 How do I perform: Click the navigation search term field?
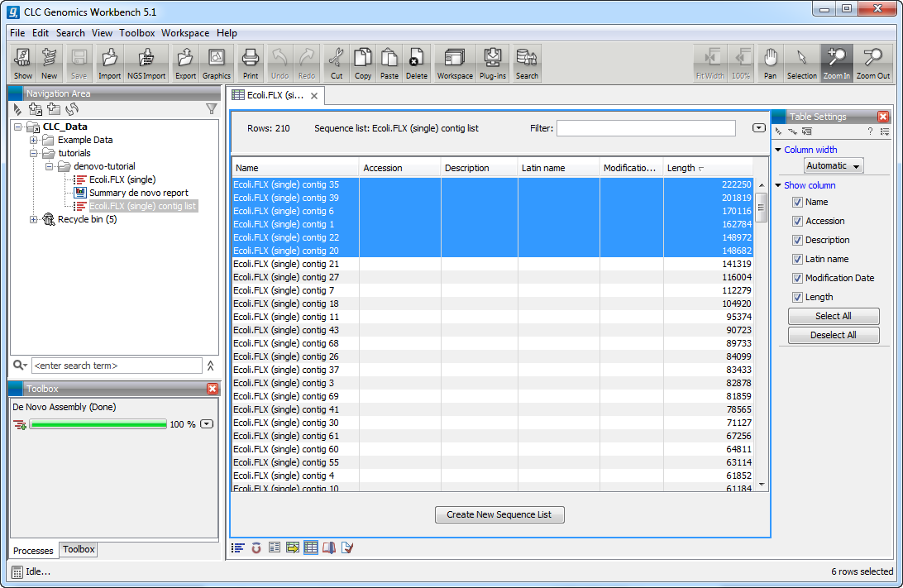[117, 366]
